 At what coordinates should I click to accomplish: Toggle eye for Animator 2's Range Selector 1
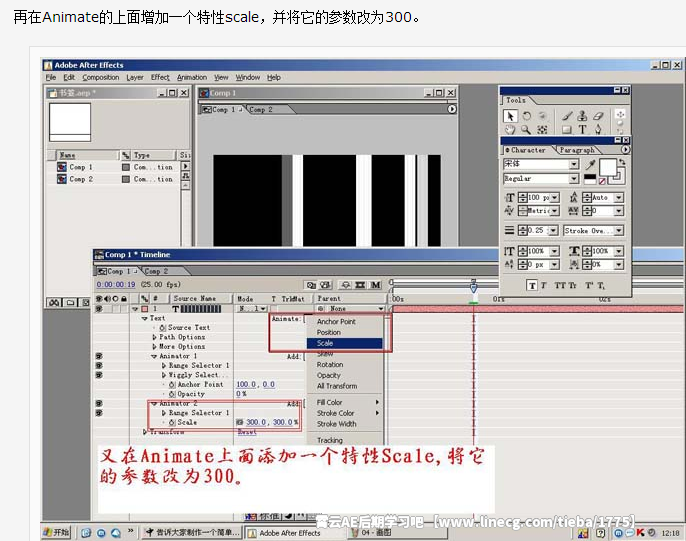99,413
